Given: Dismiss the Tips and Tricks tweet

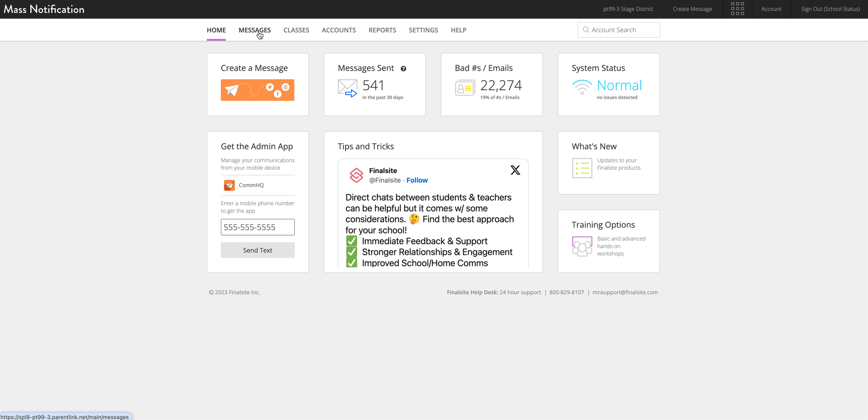Looking at the screenshot, I should click(x=515, y=170).
